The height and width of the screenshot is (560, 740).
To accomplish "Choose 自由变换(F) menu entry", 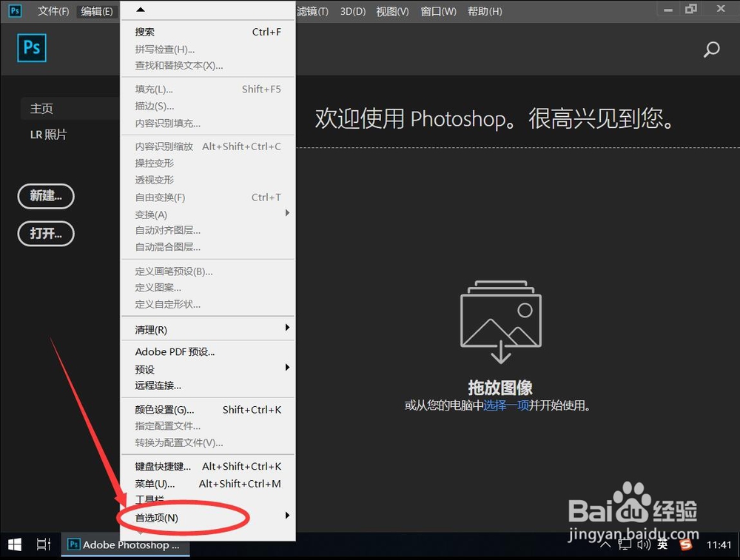I will [208, 198].
